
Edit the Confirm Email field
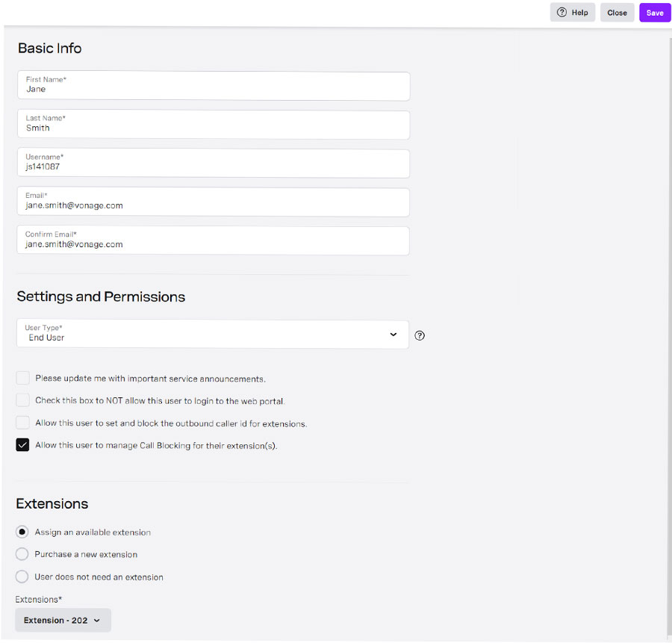tap(214, 241)
